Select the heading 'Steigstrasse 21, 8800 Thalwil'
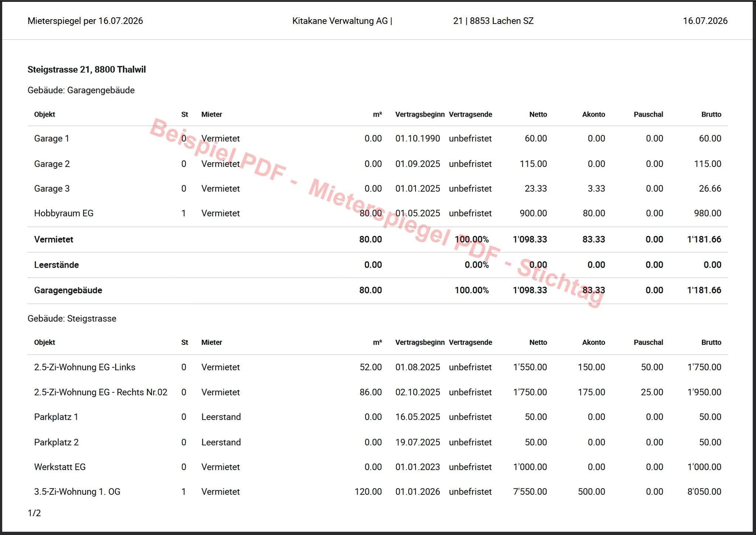Viewport: 756px width, 535px height. [x=87, y=69]
